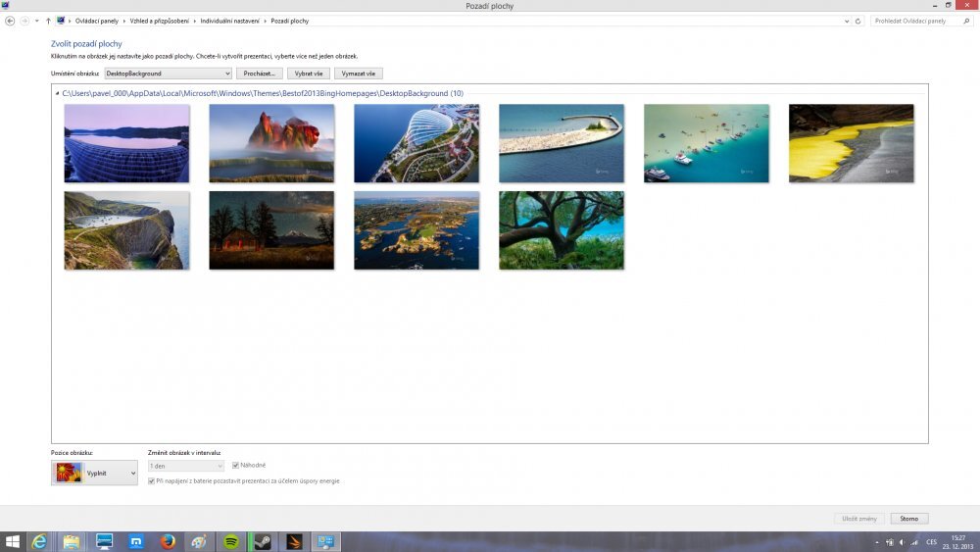Show hidden tray icons arrow
This screenshot has height=552, width=980.
(x=877, y=542)
